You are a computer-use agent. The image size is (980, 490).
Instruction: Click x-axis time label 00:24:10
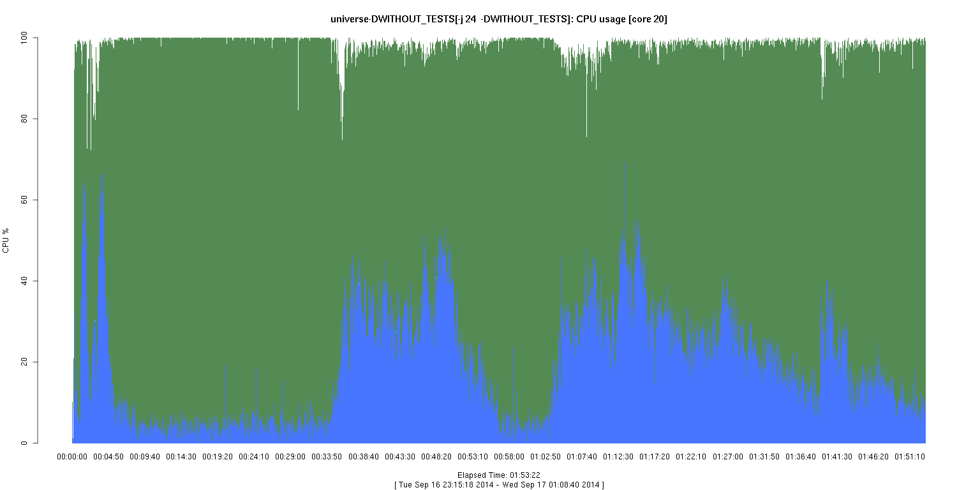point(254,457)
